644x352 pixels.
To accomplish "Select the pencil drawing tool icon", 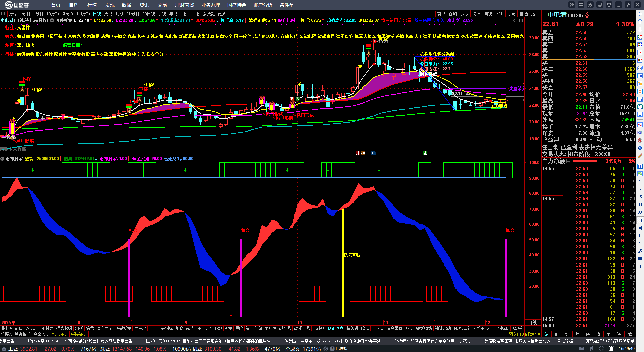I will (640, 156).
